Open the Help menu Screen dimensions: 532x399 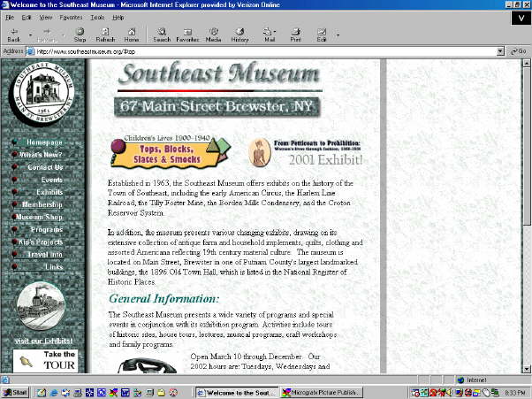click(118, 18)
